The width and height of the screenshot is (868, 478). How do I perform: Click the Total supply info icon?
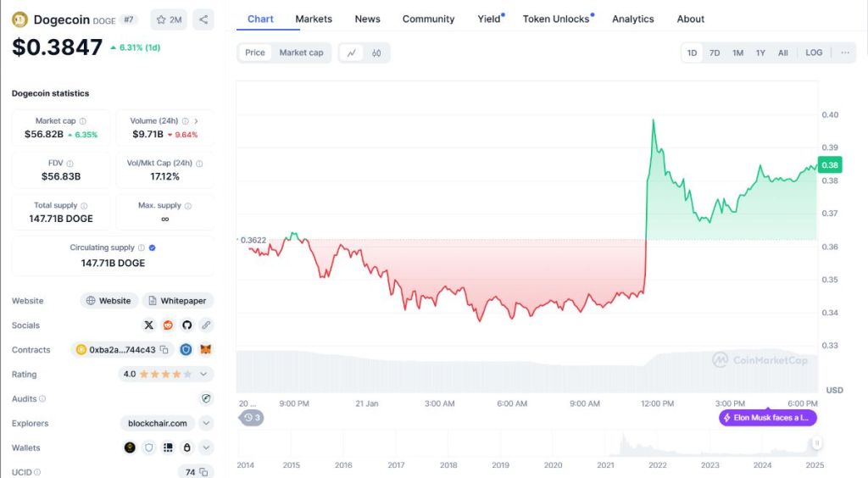tap(84, 206)
